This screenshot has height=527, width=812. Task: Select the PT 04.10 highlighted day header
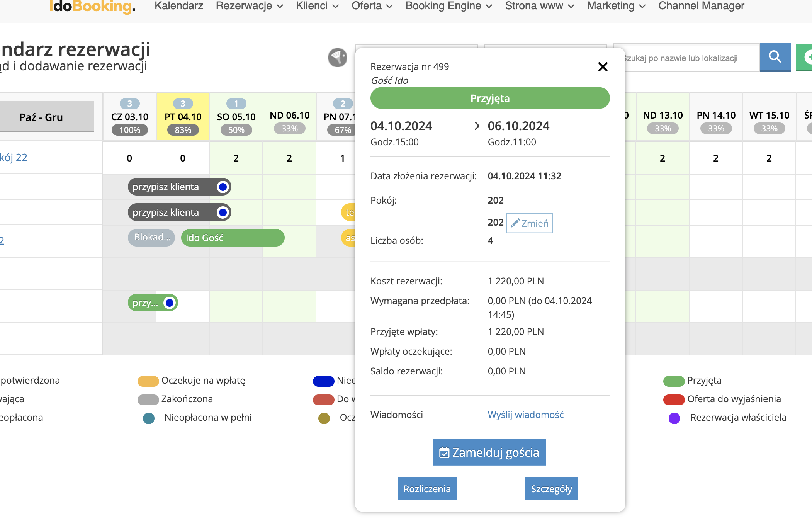coord(183,117)
